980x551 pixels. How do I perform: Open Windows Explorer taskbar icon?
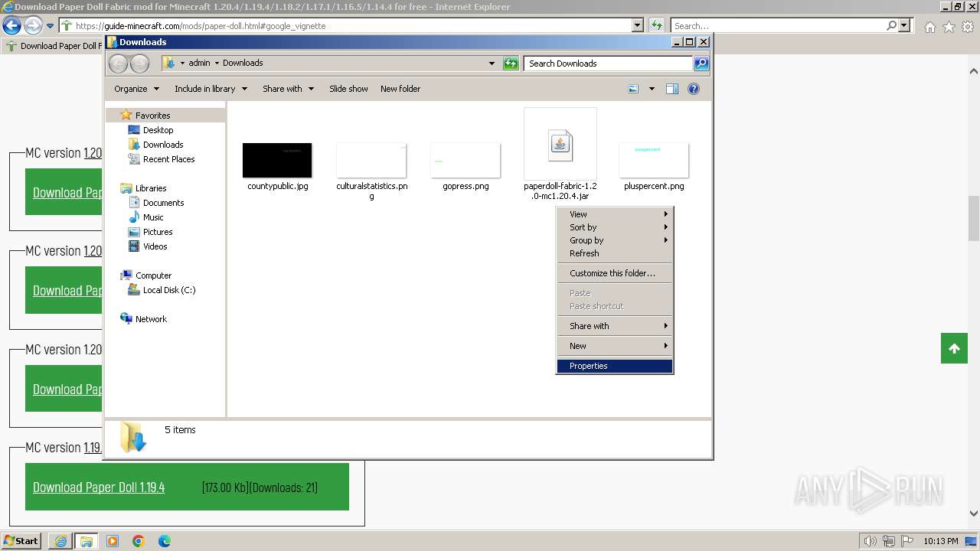tap(87, 541)
